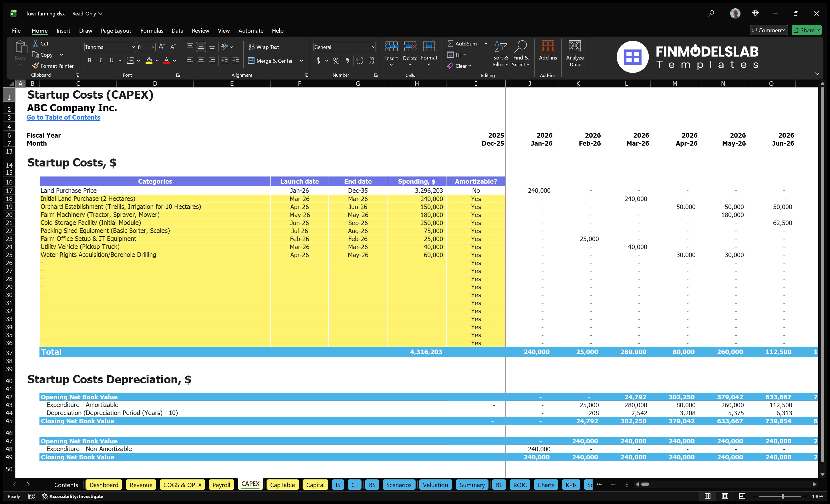The width and height of the screenshot is (830, 504).
Task: Open the Dashboard sheet tab
Action: pyautogui.click(x=104, y=485)
